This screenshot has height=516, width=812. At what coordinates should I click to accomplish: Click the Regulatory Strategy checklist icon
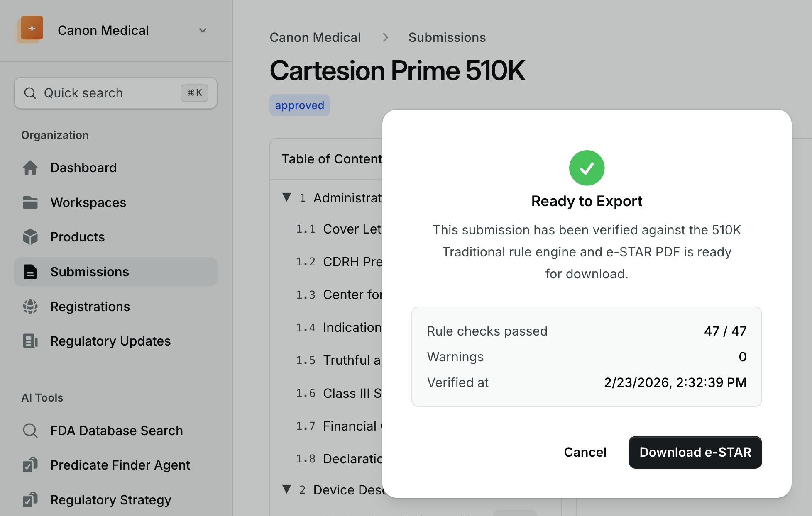30,500
